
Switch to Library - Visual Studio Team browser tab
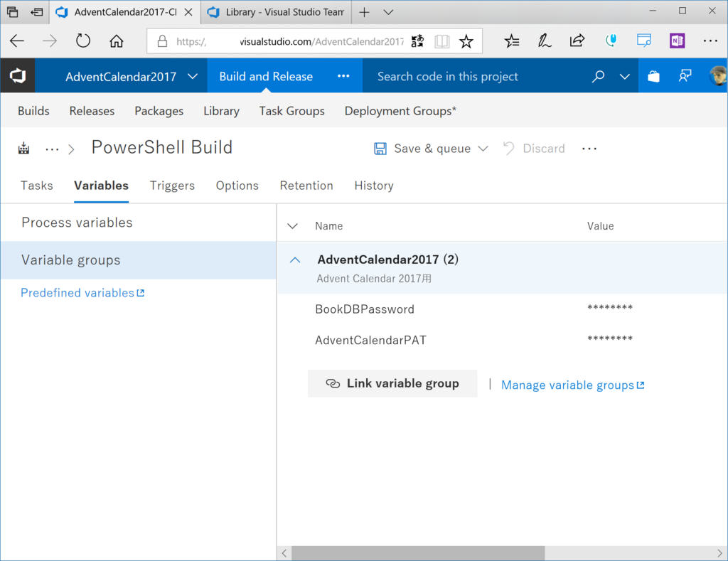[276, 12]
